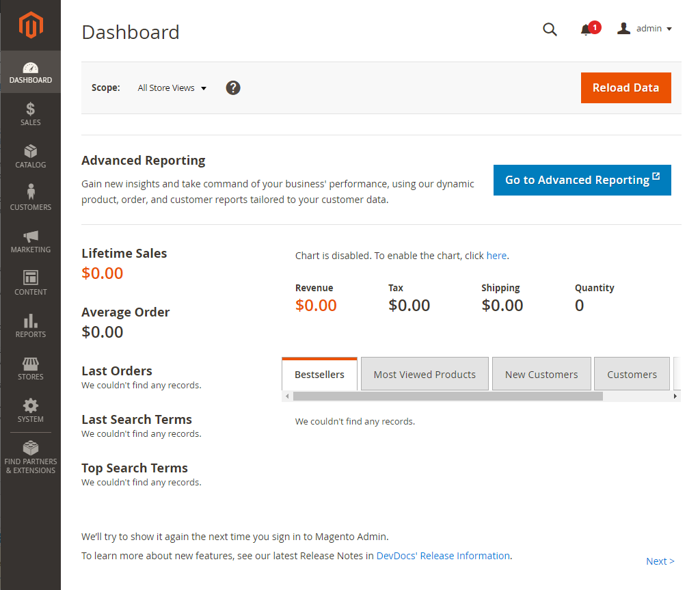
Task: Click the Magento logo icon
Action: [x=31, y=25]
